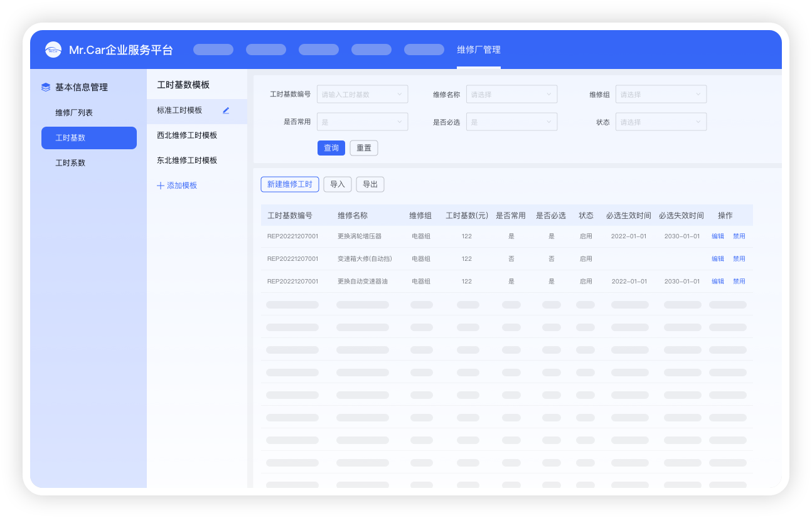The image size is (812, 518).
Task: Click 否 under 是否常用 column
Action: point(511,259)
